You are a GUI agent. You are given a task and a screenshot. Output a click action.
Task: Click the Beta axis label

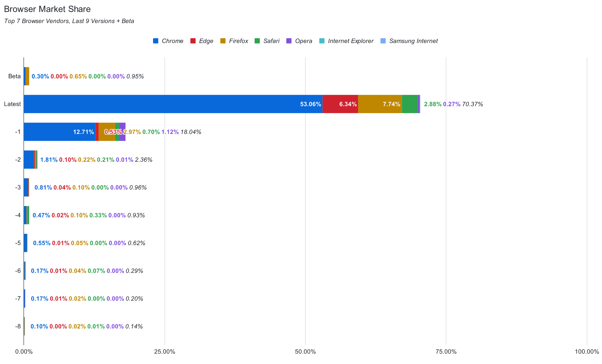tap(14, 76)
